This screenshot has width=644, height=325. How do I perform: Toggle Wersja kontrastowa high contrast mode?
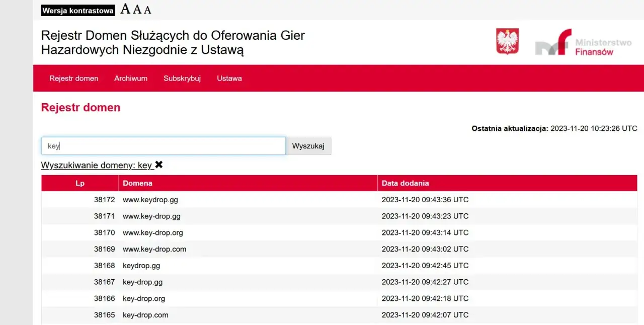78,10
